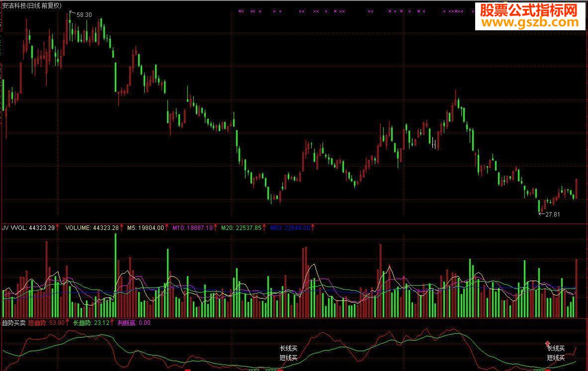588x371 pixels.
Task: Click the 长线买 signal under the red arrow
Action: click(x=556, y=349)
